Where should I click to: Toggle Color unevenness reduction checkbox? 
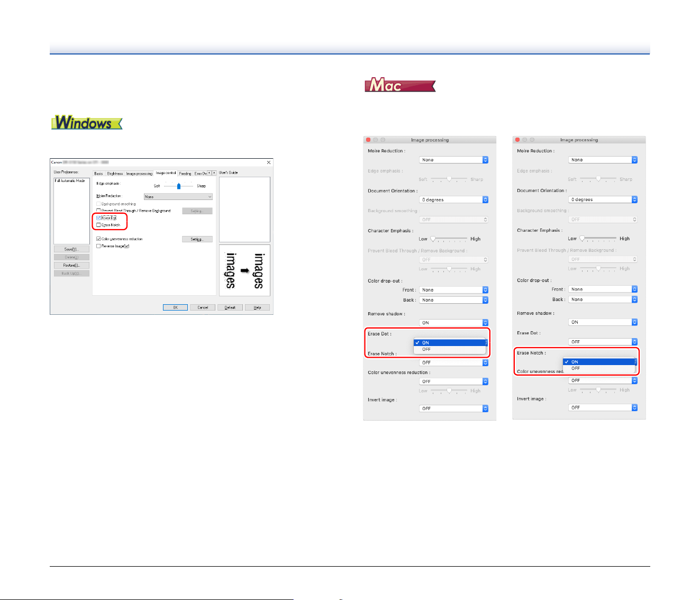pyautogui.click(x=98, y=239)
